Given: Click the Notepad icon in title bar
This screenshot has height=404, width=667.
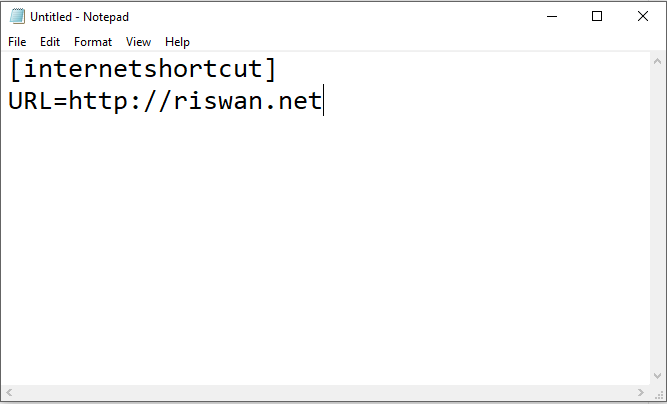Looking at the screenshot, I should click(x=17, y=16).
